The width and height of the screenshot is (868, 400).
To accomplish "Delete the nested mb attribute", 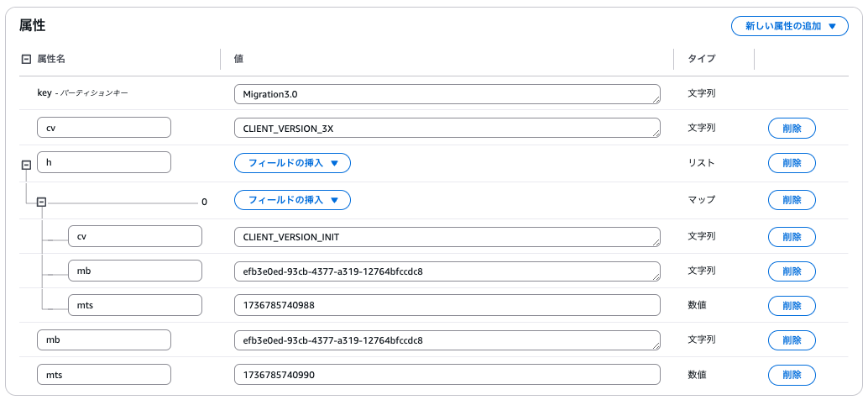I will (792, 271).
